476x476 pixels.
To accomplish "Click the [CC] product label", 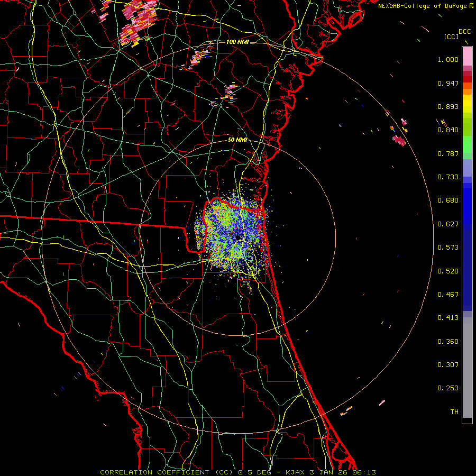I will tap(451, 36).
